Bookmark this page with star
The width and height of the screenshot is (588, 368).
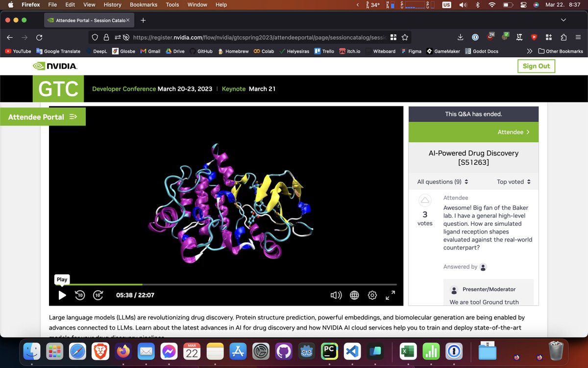(x=405, y=37)
